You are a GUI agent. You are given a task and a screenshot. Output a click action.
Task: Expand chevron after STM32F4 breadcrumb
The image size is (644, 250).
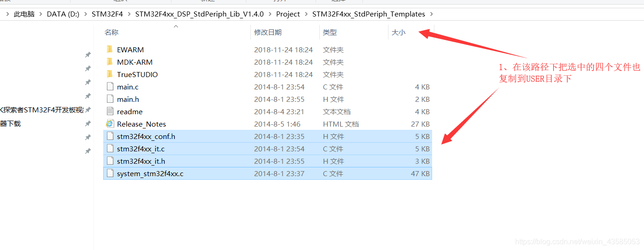pyautogui.click(x=129, y=14)
